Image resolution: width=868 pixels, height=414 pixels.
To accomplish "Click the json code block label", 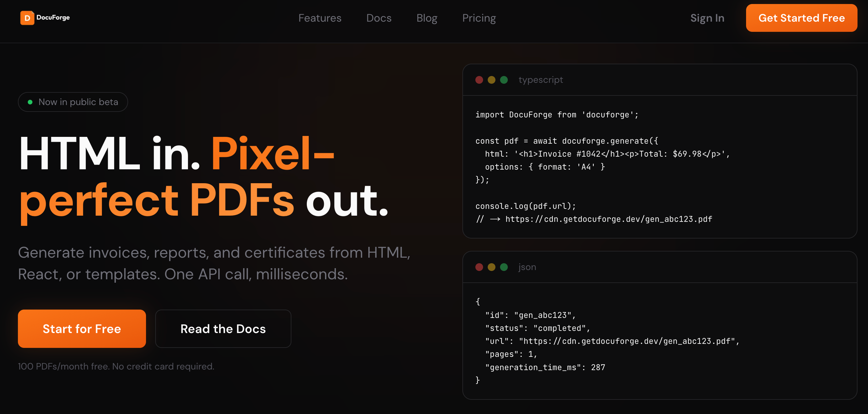I will [527, 267].
